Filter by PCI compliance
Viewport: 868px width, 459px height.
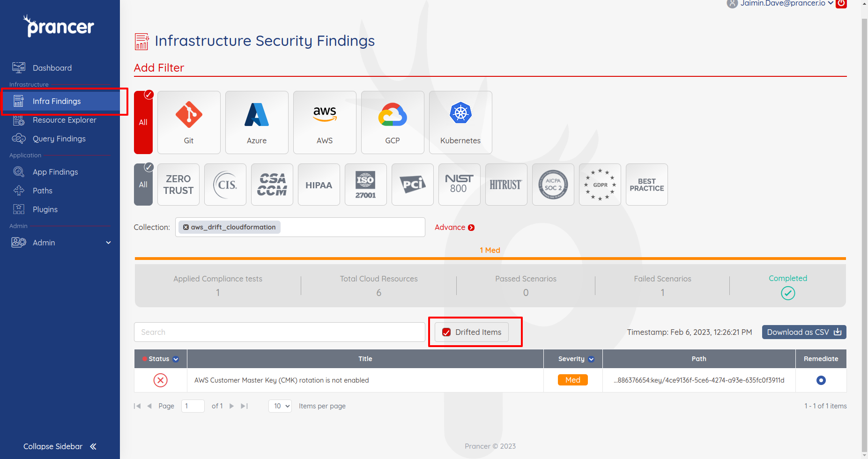[413, 185]
